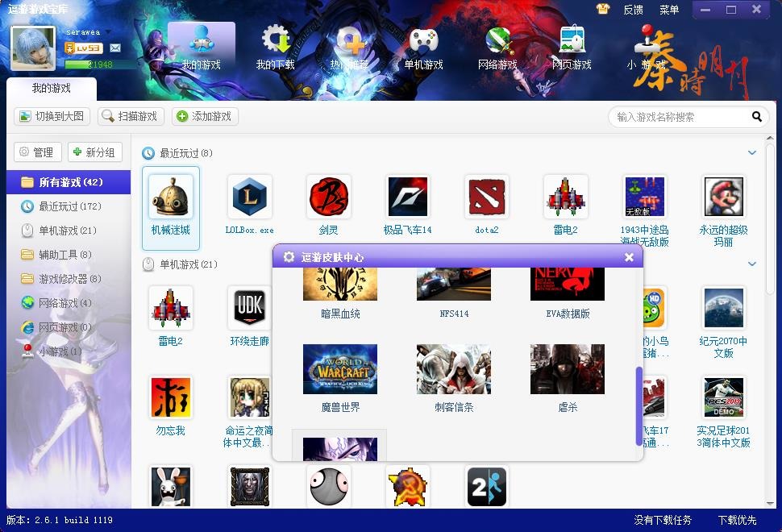Choose the NFS414 skin thumbnail
The image size is (782, 532).
(x=454, y=285)
